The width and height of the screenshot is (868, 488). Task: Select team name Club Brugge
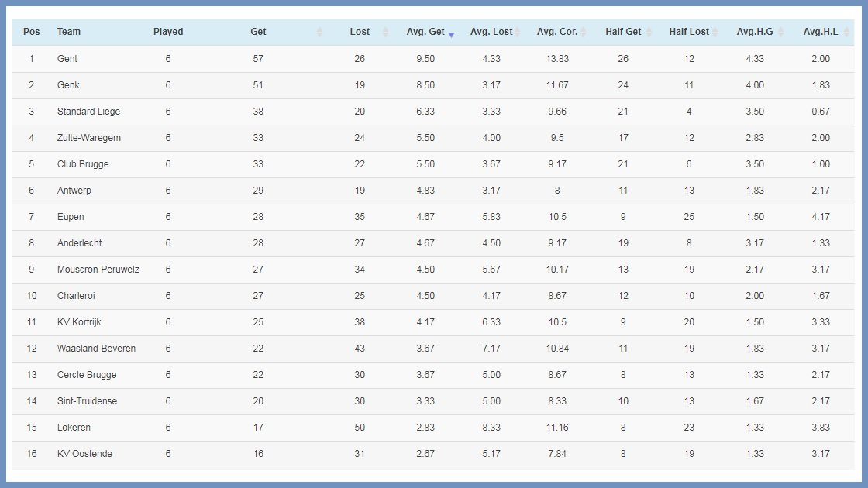83,164
